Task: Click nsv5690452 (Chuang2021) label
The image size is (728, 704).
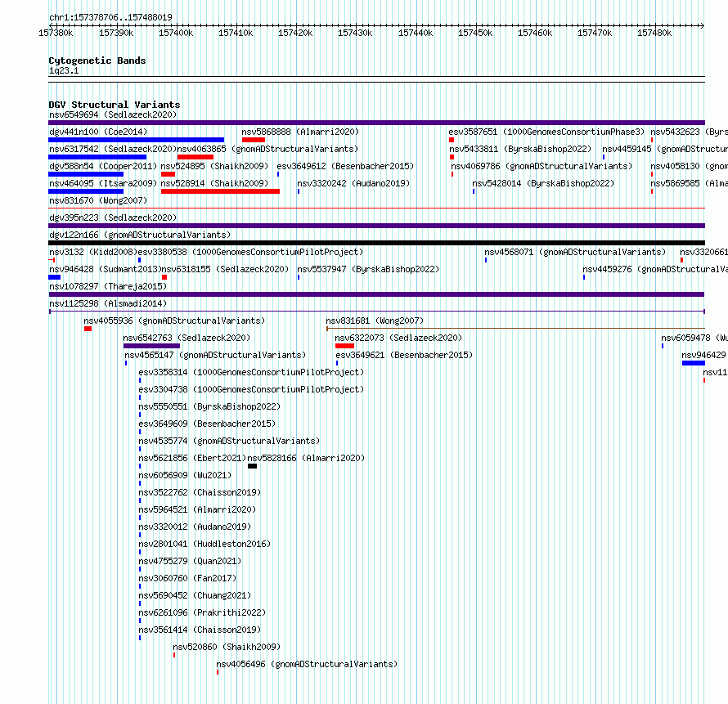Action: click(195, 595)
